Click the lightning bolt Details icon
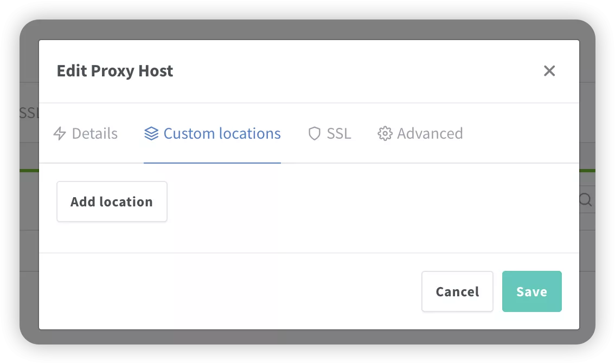615x364 pixels. [60, 134]
